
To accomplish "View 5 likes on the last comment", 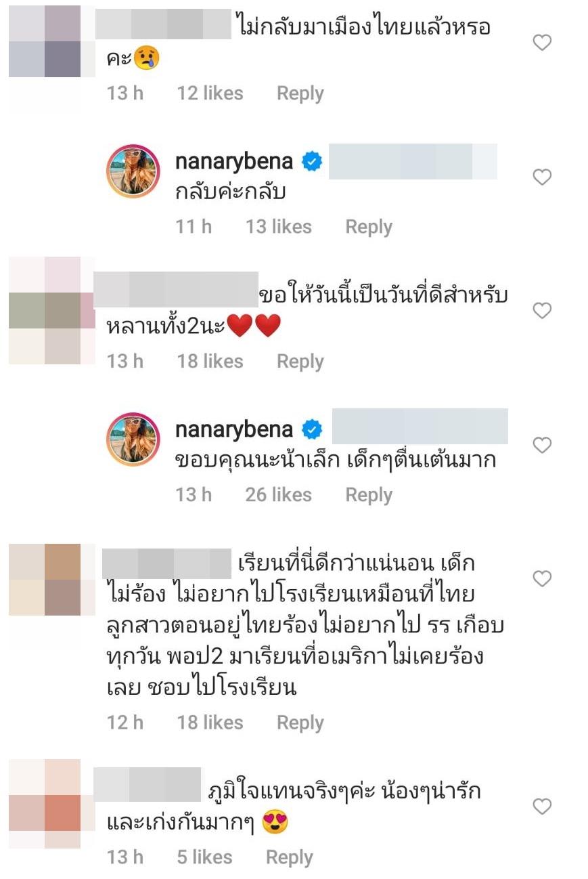I will coord(205,857).
